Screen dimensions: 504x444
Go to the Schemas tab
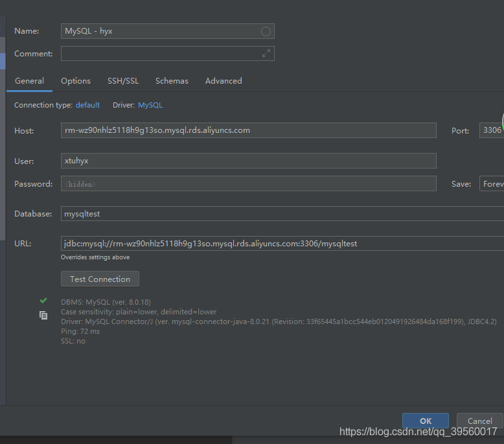[x=172, y=81]
